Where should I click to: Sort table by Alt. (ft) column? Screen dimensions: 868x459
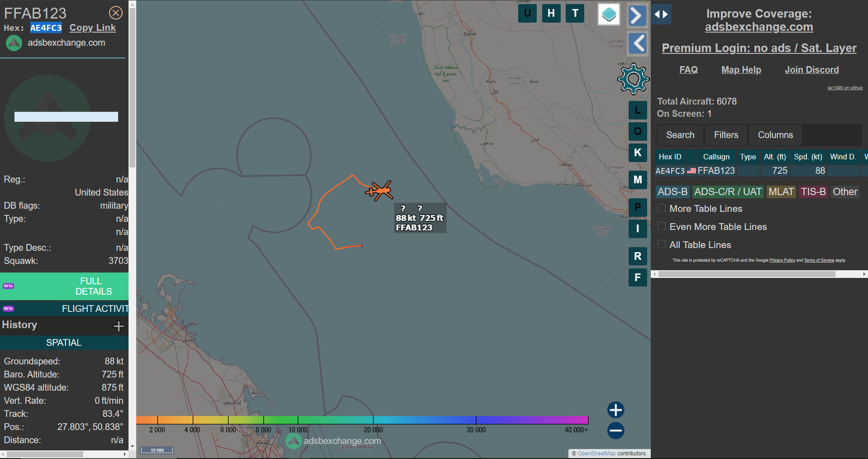[x=775, y=157]
